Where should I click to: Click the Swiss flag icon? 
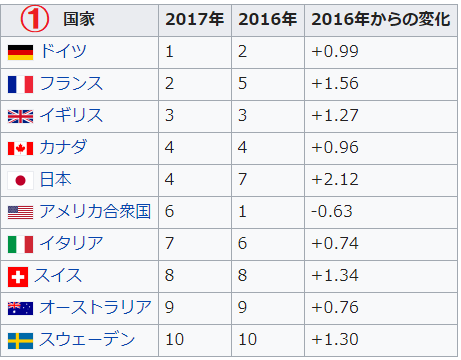(18, 277)
